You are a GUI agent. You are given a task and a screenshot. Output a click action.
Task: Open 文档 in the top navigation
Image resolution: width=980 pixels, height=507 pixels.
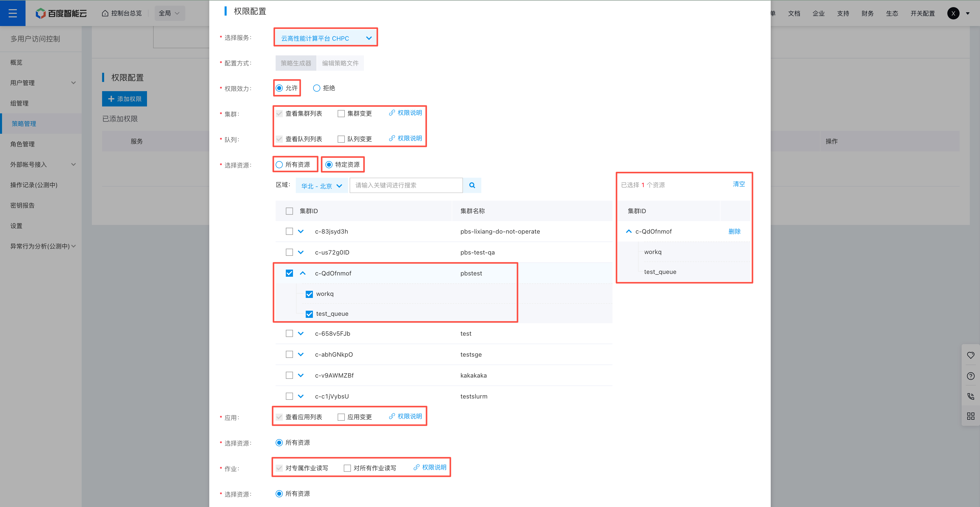(x=794, y=13)
